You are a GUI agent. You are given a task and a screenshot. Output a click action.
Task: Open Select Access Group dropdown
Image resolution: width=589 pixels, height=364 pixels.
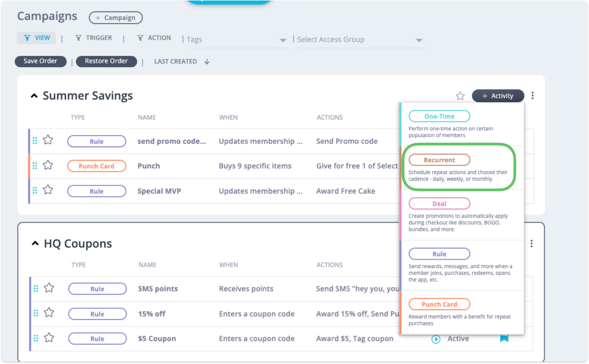tap(419, 40)
